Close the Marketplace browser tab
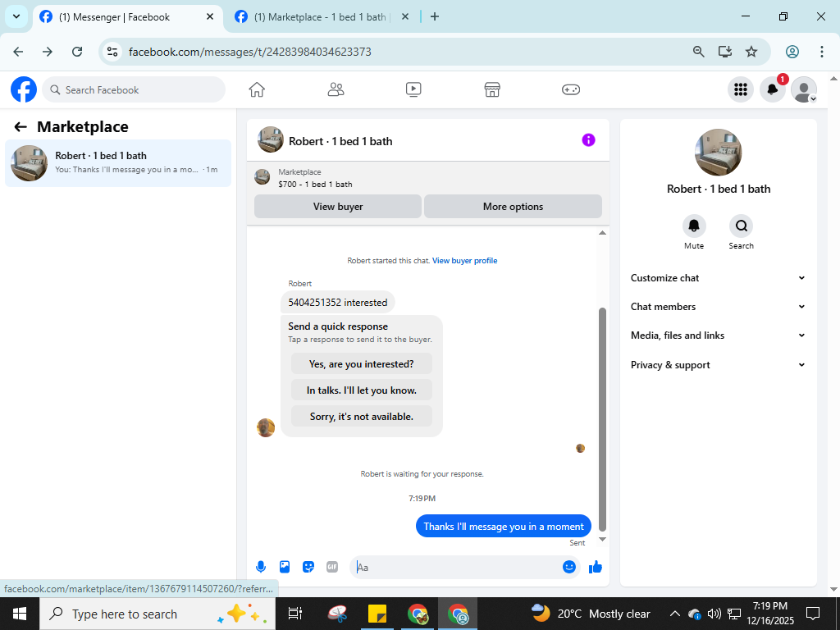The height and width of the screenshot is (630, 840). tap(405, 16)
